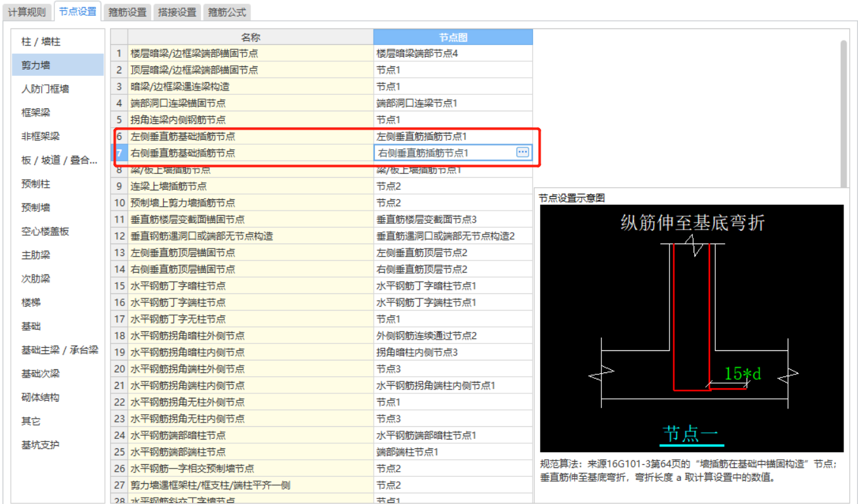Select row 水平钢筋一字相交预制墙节点
This screenshot has width=858, height=504.
(x=250, y=469)
